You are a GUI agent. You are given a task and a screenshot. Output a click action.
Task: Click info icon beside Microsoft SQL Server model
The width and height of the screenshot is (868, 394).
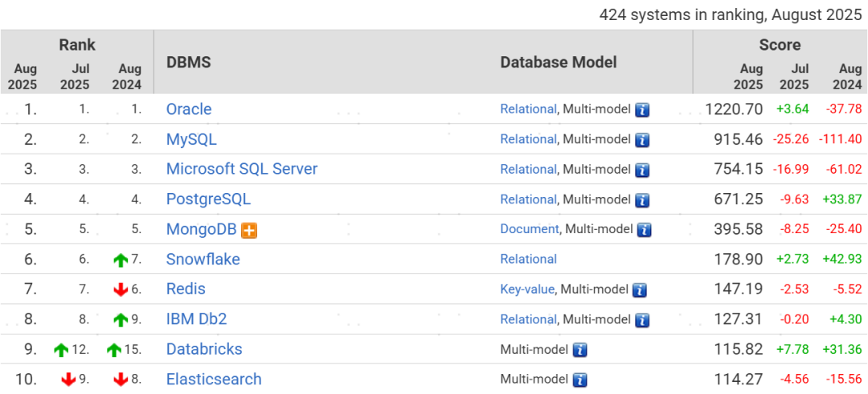click(x=642, y=170)
